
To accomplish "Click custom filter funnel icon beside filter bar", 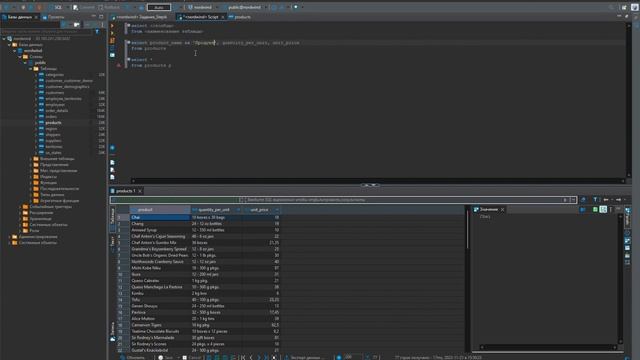I will 595,200.
